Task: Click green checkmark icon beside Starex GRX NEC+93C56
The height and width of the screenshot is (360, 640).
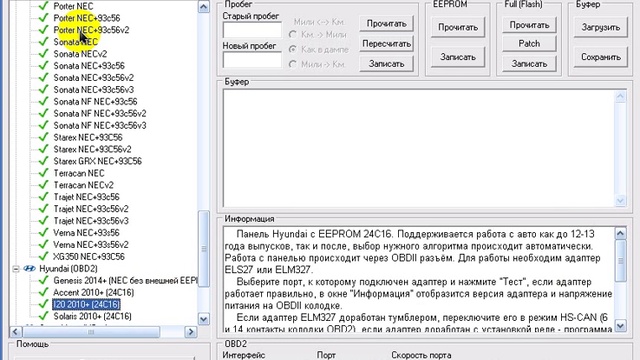Action: [43, 161]
